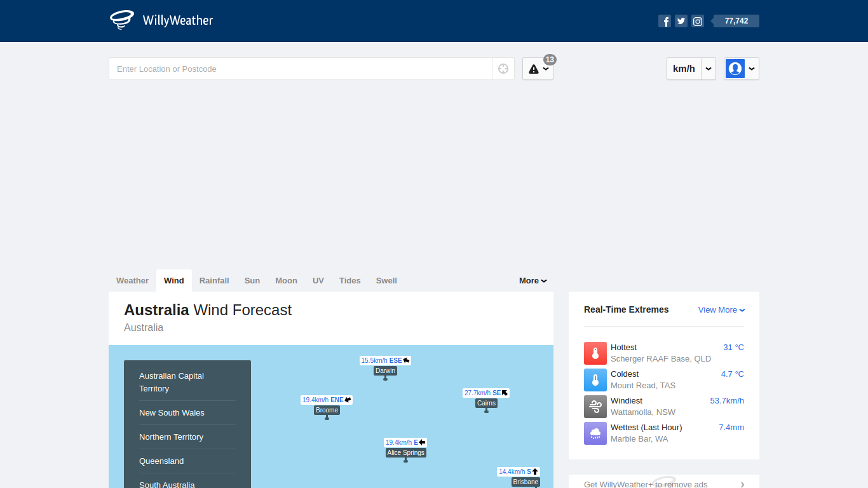Open the WillyWeather Instagram page icon
The width and height of the screenshot is (868, 488).
(x=698, y=21)
